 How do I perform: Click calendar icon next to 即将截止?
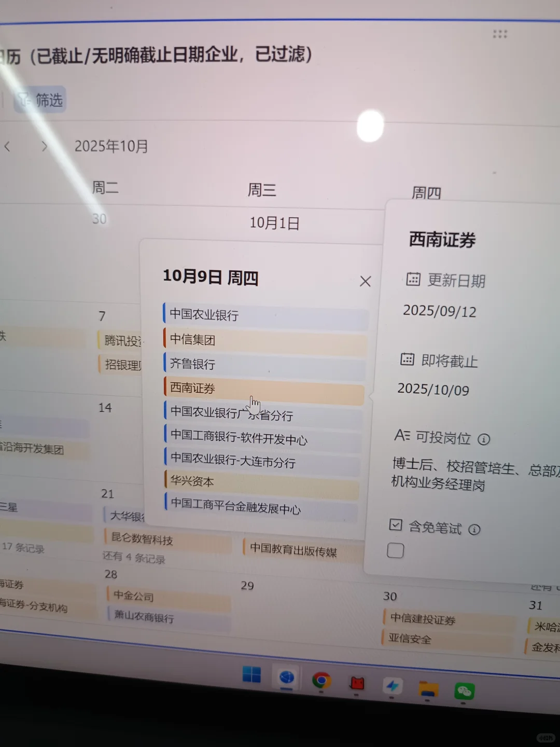408,359
